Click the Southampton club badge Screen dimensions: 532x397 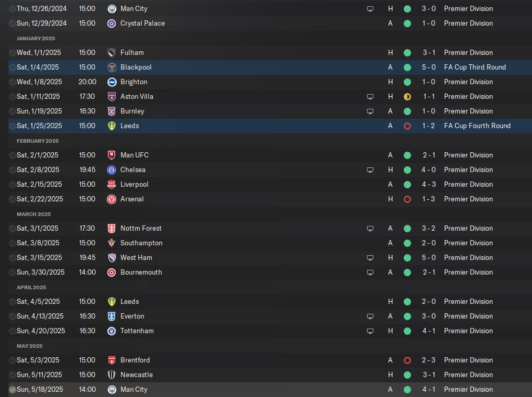[x=112, y=243]
